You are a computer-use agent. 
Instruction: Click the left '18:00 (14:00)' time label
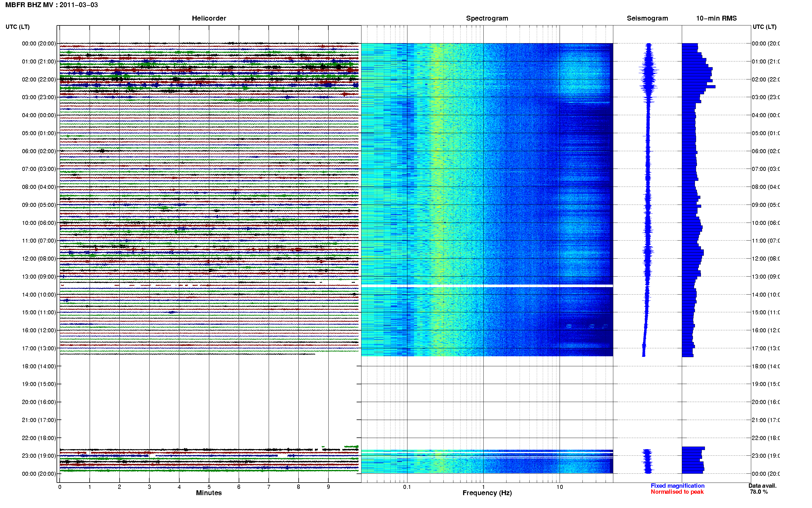click(39, 366)
